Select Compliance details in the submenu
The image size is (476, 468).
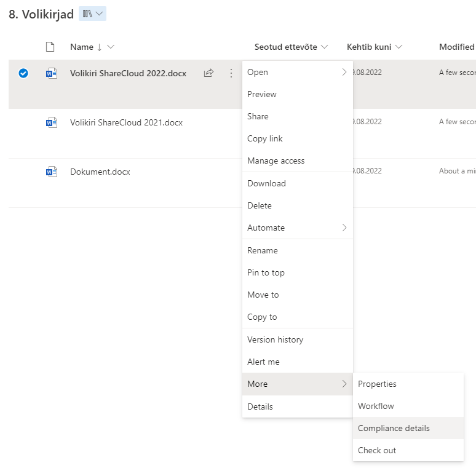click(394, 428)
